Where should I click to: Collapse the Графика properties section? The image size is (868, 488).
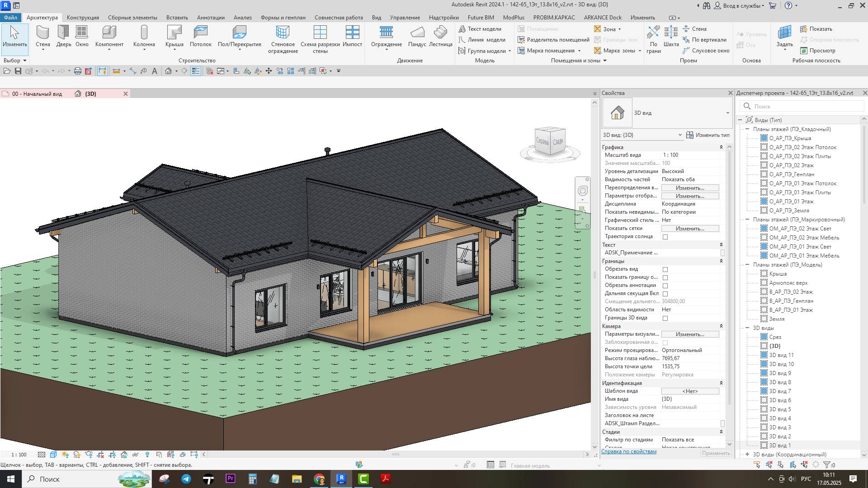(x=721, y=147)
